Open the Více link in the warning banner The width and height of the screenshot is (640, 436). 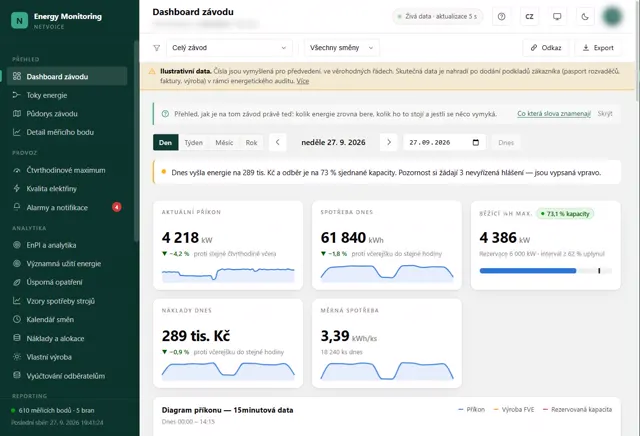coord(302,81)
